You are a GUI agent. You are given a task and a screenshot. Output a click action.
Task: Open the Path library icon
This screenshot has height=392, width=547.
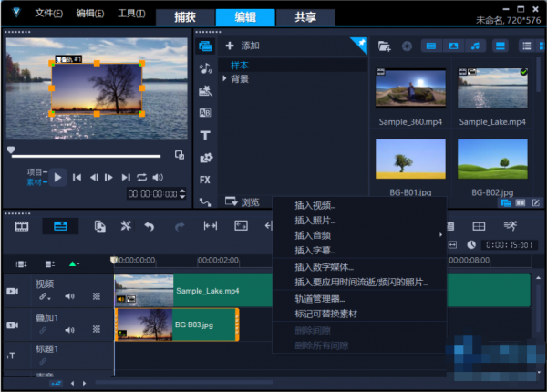(x=205, y=202)
